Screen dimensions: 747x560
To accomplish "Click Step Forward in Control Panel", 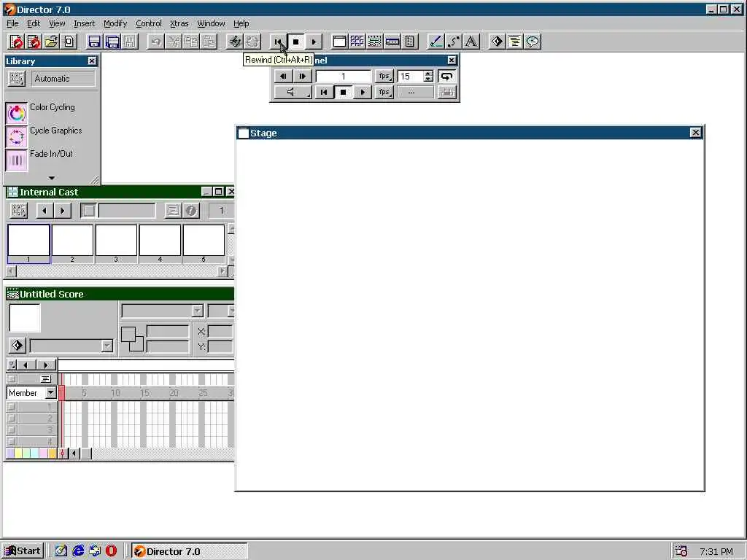I will coord(303,76).
